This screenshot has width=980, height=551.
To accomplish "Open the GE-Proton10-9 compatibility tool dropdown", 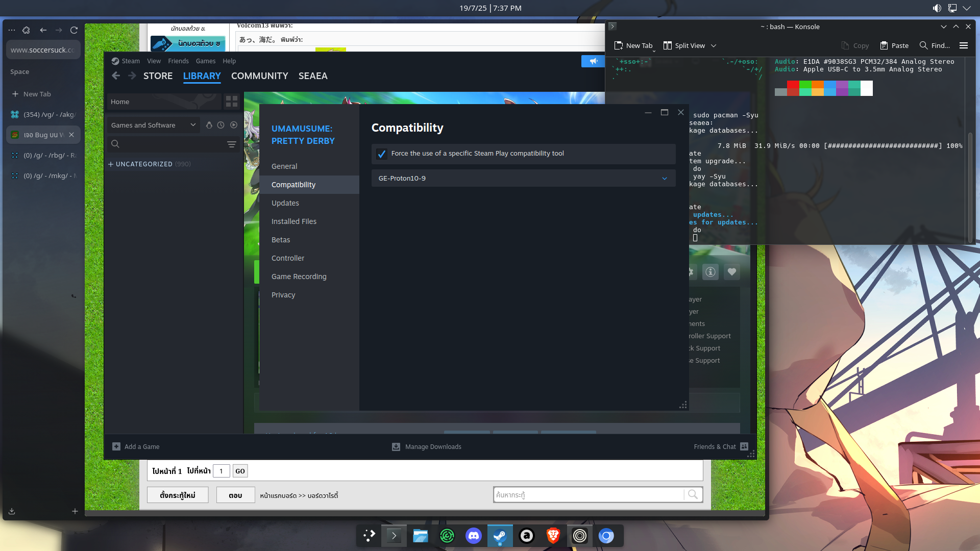I will (523, 178).
